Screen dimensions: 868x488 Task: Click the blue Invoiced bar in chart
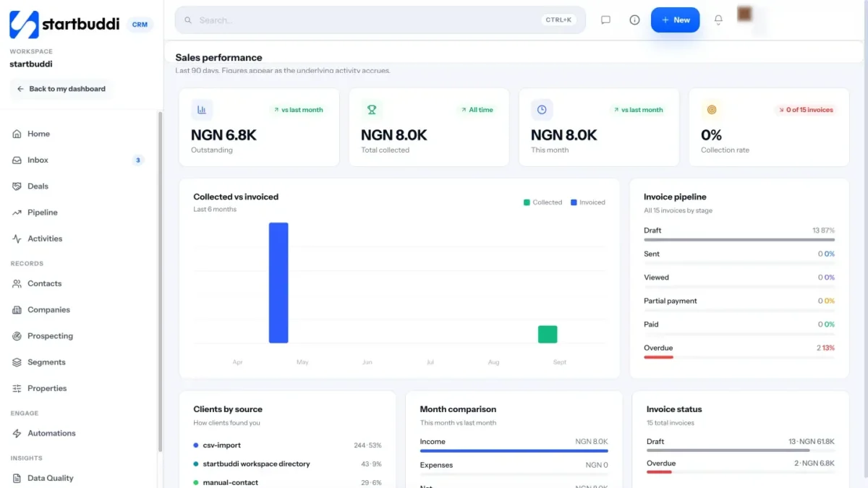click(278, 283)
